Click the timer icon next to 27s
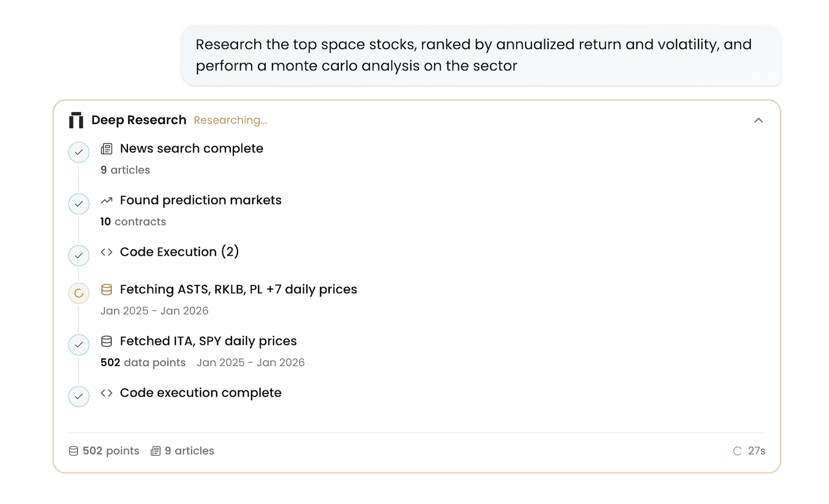The width and height of the screenshot is (829, 504). point(737,450)
